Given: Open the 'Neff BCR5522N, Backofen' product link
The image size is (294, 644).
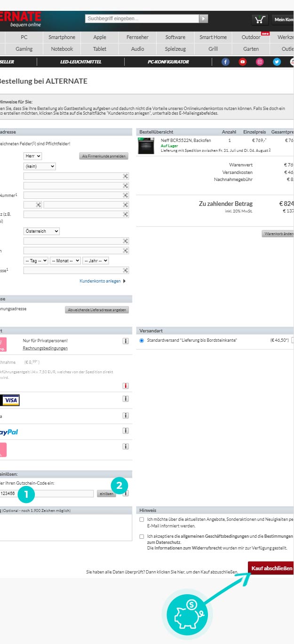Looking at the screenshot, I should point(186,141).
